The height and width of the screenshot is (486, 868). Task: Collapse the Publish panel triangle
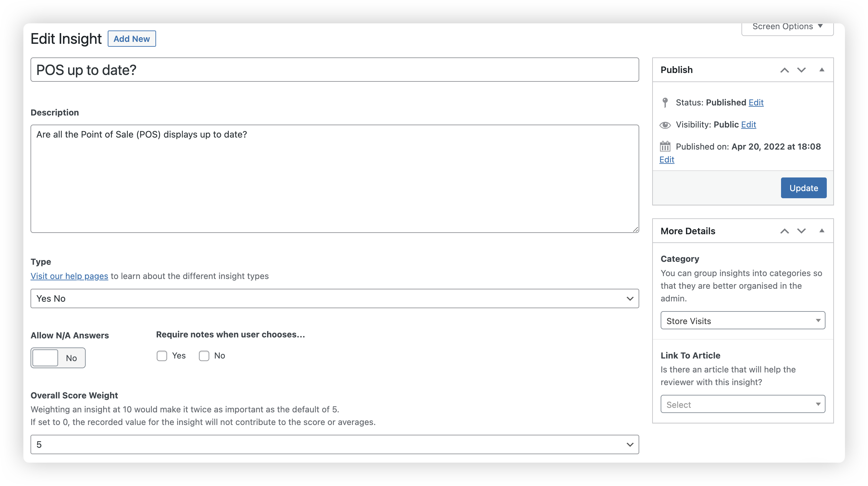click(x=822, y=70)
